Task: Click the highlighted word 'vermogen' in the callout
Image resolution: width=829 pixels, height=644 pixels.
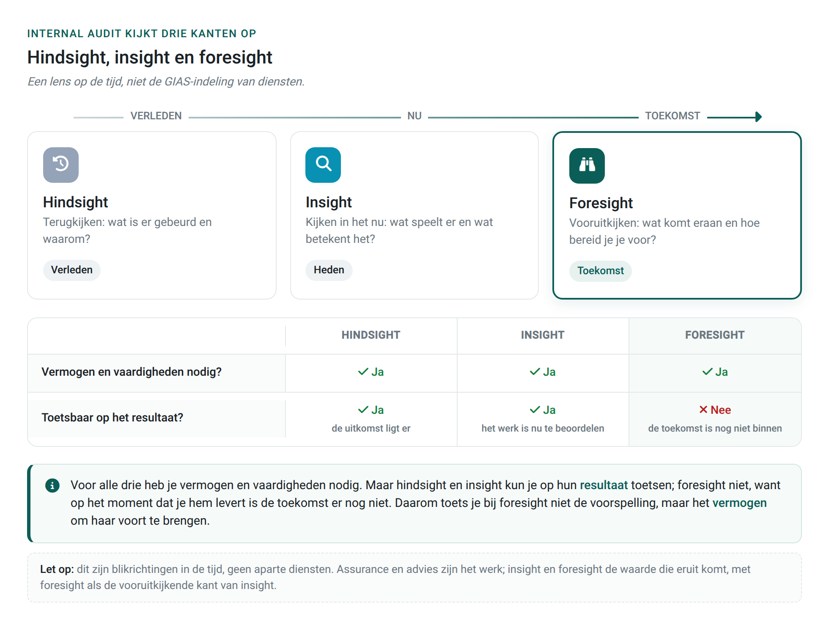Action: click(739, 503)
